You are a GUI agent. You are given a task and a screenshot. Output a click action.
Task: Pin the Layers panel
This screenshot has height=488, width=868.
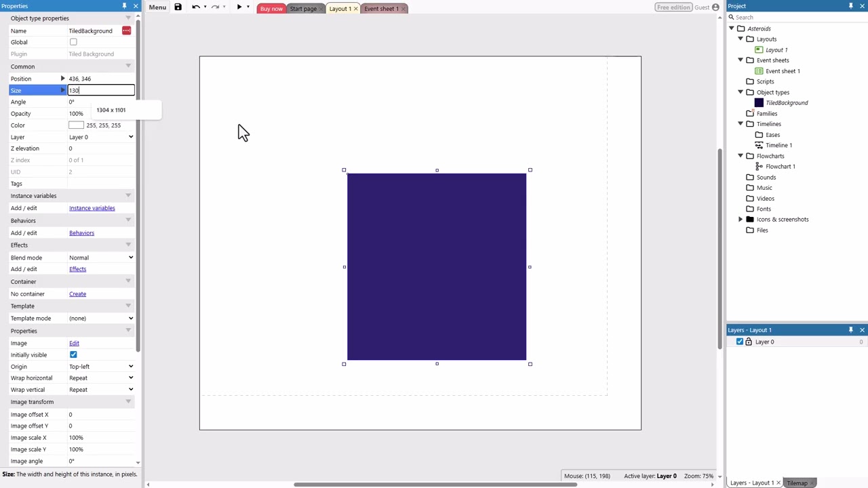(x=851, y=330)
